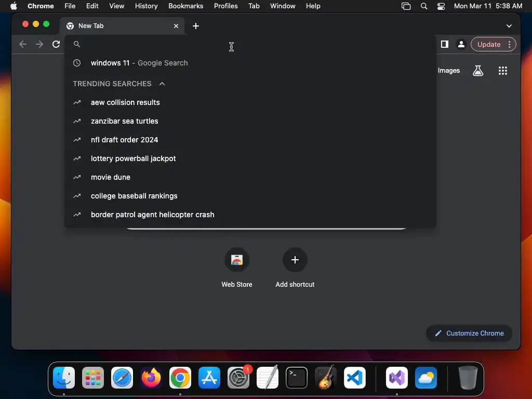Open the Chrome application menu

pyautogui.click(x=41, y=6)
